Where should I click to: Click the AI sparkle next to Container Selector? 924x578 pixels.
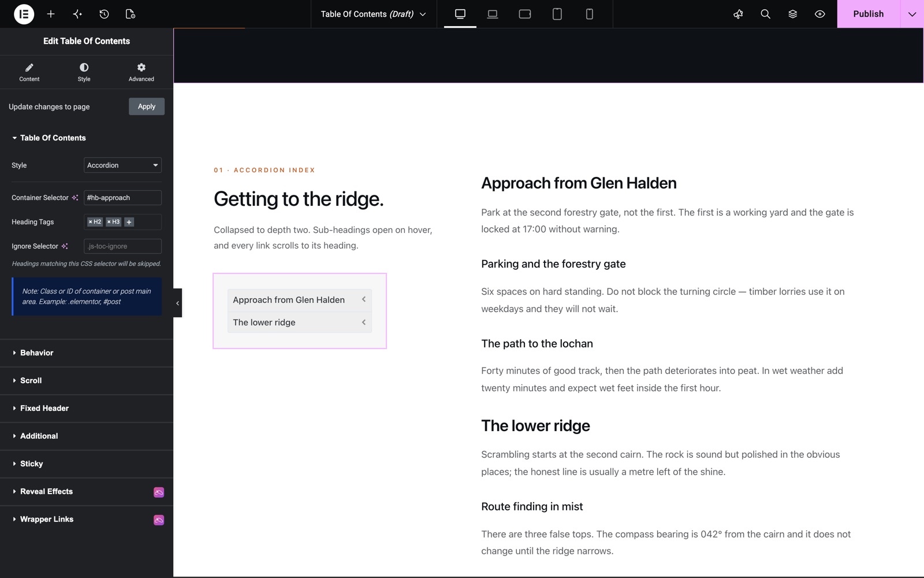click(75, 198)
